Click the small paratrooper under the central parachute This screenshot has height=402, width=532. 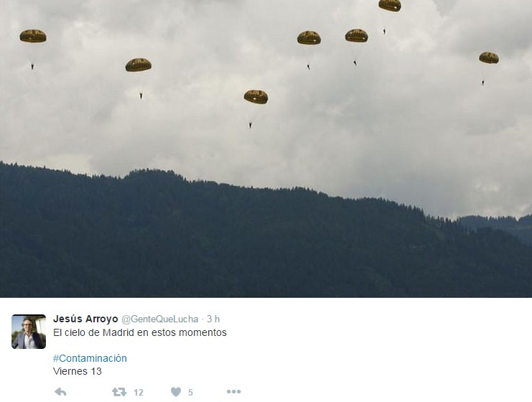251,126
